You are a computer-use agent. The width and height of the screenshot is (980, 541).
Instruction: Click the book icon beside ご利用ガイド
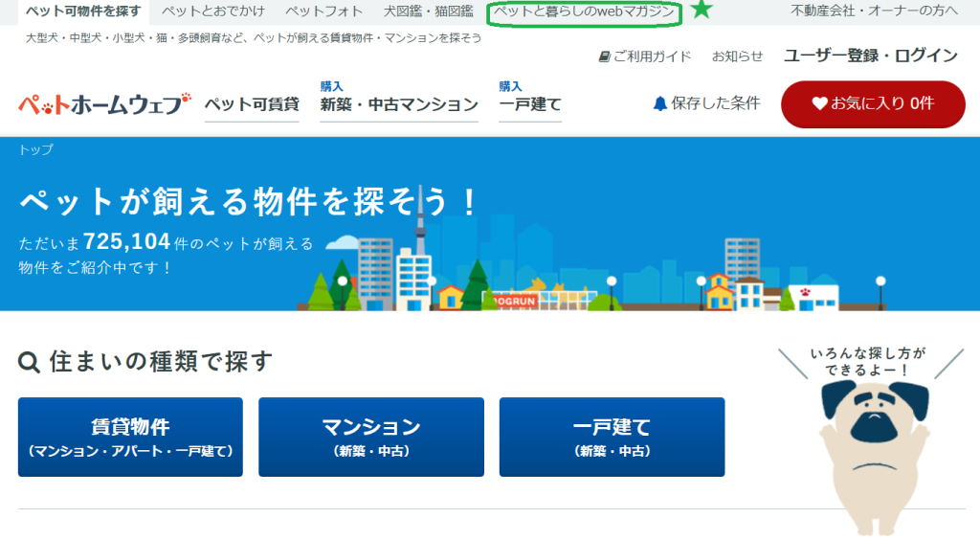604,56
